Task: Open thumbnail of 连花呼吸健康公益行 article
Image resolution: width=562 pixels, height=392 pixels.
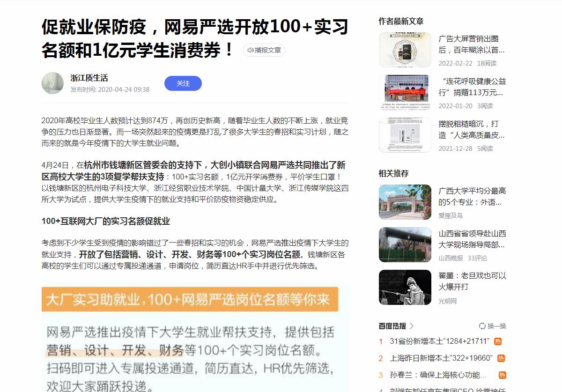Action: (405, 92)
